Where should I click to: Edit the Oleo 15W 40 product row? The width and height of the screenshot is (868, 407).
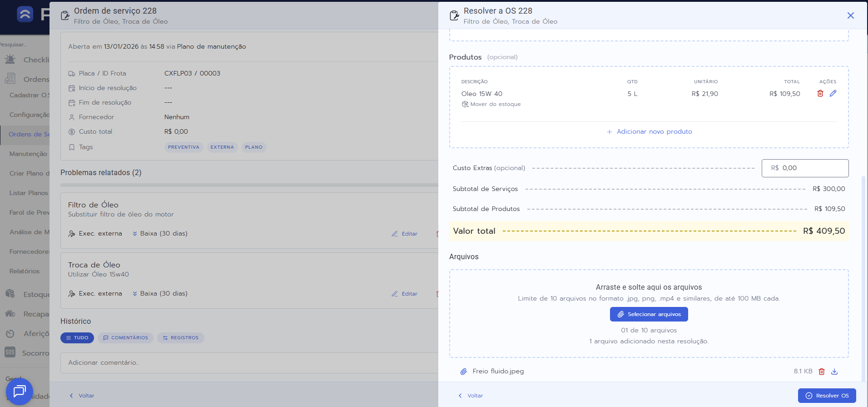tap(833, 93)
